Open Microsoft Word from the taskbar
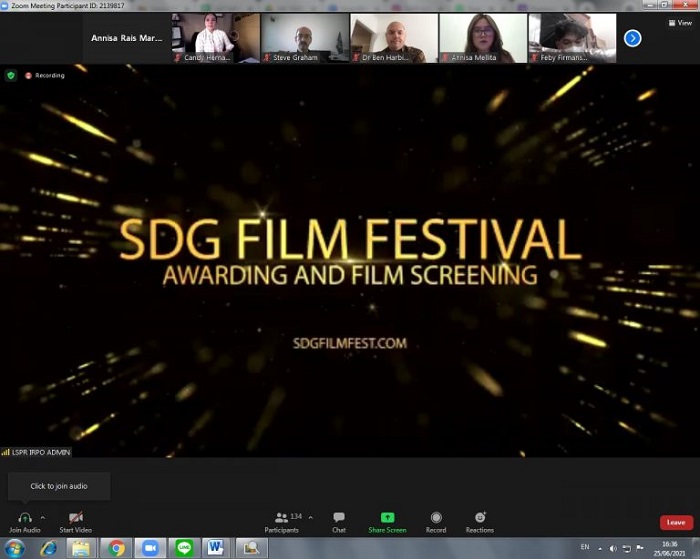 [x=215, y=548]
